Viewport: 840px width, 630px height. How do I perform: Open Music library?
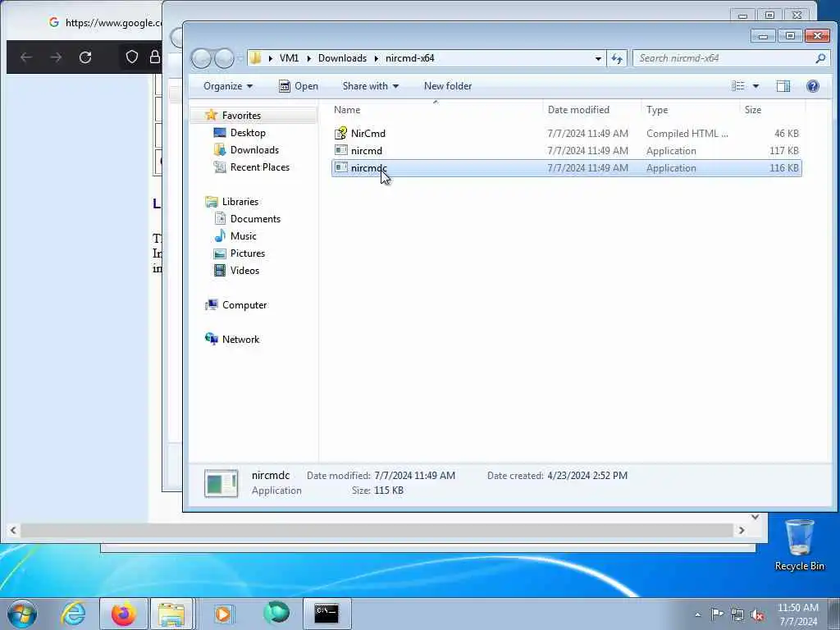(243, 235)
